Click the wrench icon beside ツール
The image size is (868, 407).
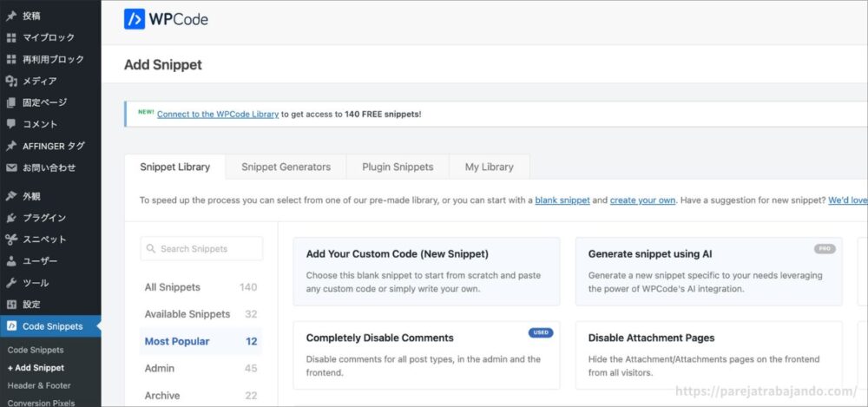coord(11,283)
